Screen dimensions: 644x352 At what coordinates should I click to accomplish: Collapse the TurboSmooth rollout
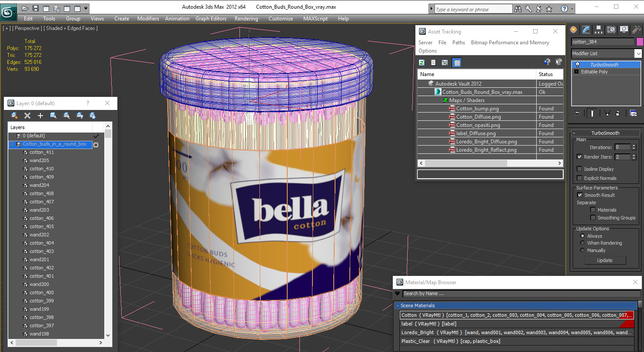pyautogui.click(x=574, y=133)
